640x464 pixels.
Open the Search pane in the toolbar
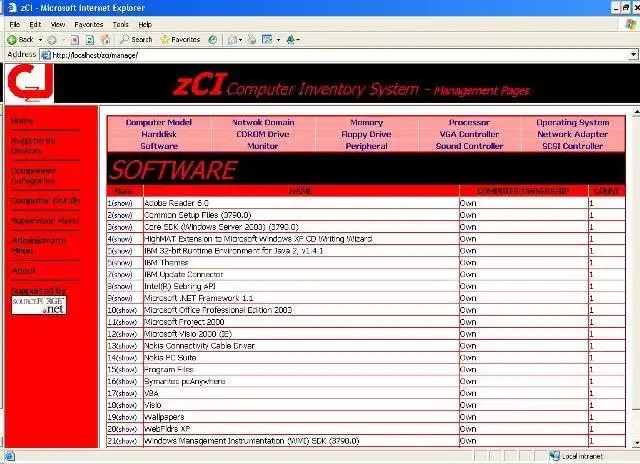136,40
